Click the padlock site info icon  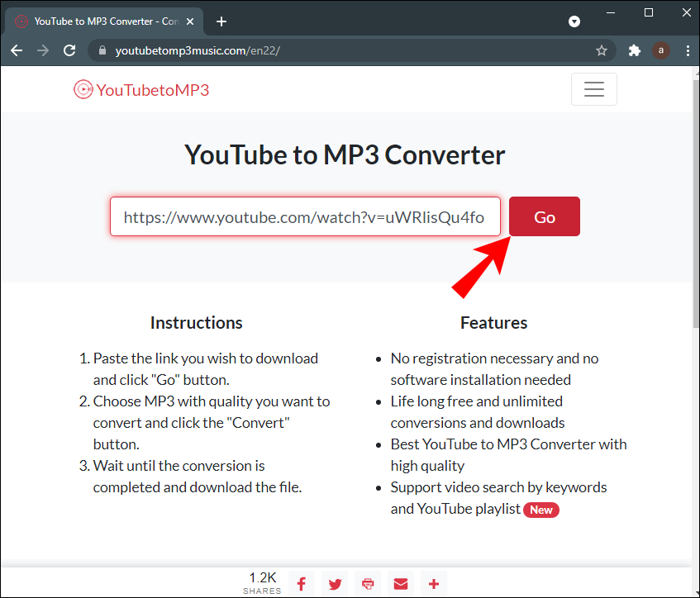[102, 50]
